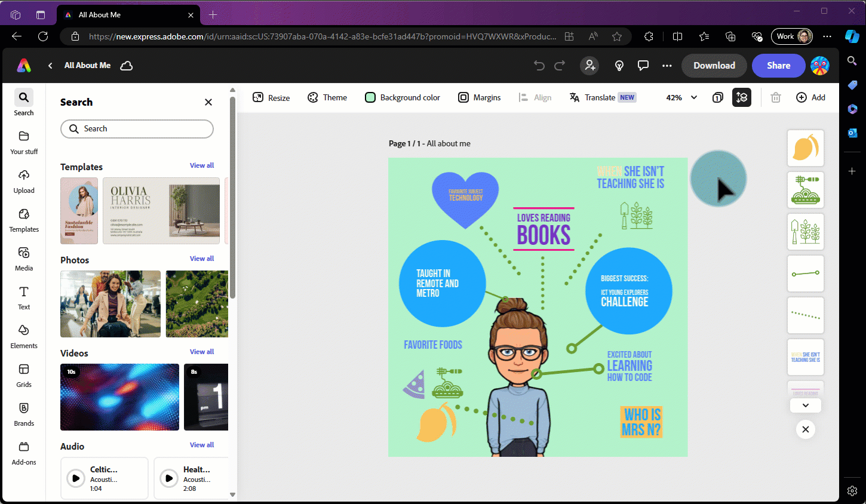
Task: Open the Theme option
Action: tap(327, 97)
